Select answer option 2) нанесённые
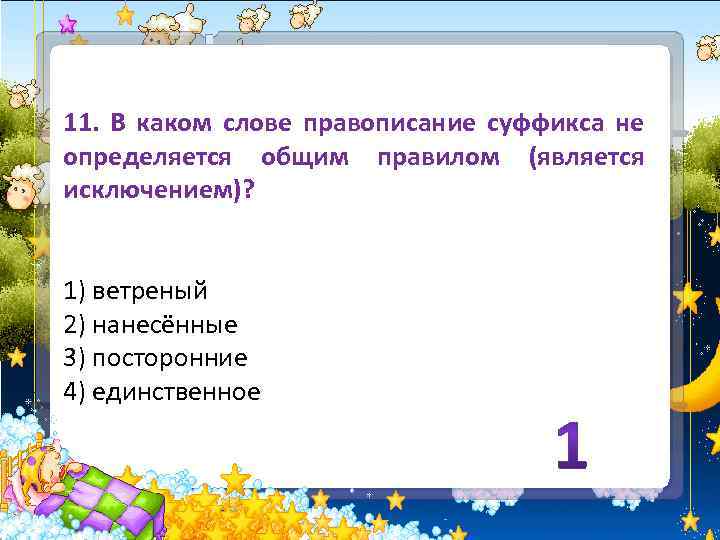This screenshot has width=720, height=540. click(x=151, y=325)
